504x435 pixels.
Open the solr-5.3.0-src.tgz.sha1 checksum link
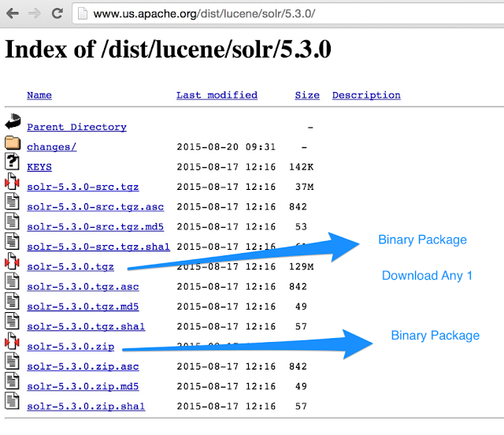(98, 247)
